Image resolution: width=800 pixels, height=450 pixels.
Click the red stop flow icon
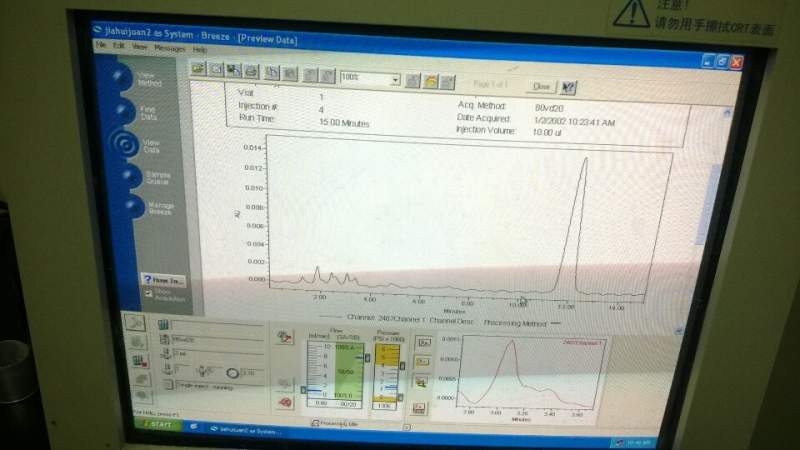285,403
